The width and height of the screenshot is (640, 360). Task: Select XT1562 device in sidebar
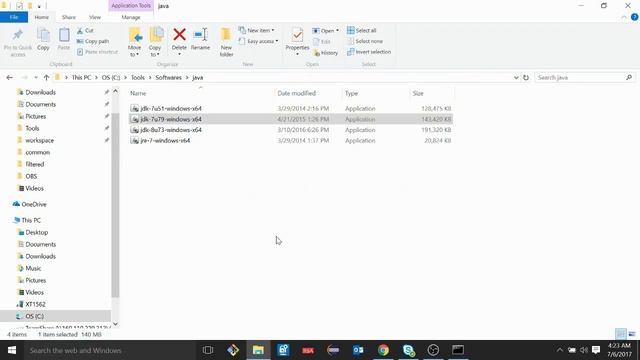[35, 304]
